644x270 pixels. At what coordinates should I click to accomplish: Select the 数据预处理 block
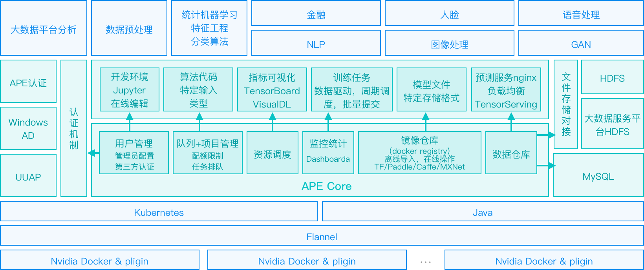pos(129,28)
